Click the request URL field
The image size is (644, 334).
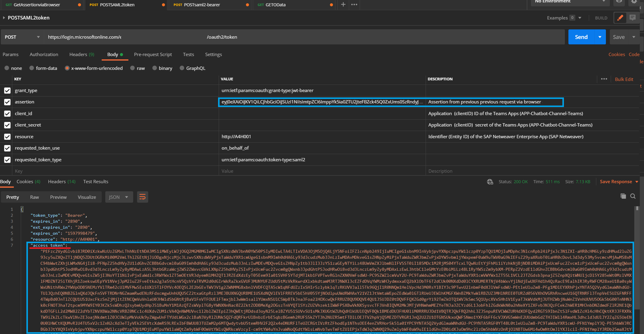click(x=304, y=37)
